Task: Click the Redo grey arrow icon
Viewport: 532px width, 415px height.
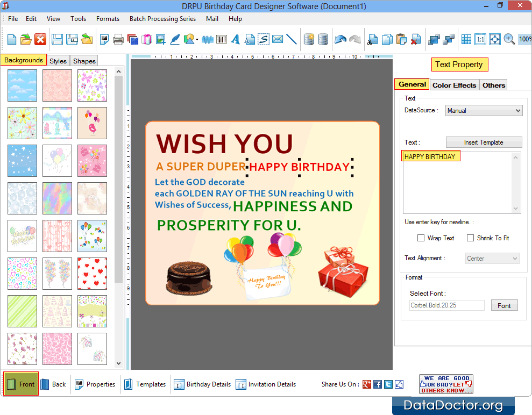Action: (355, 40)
